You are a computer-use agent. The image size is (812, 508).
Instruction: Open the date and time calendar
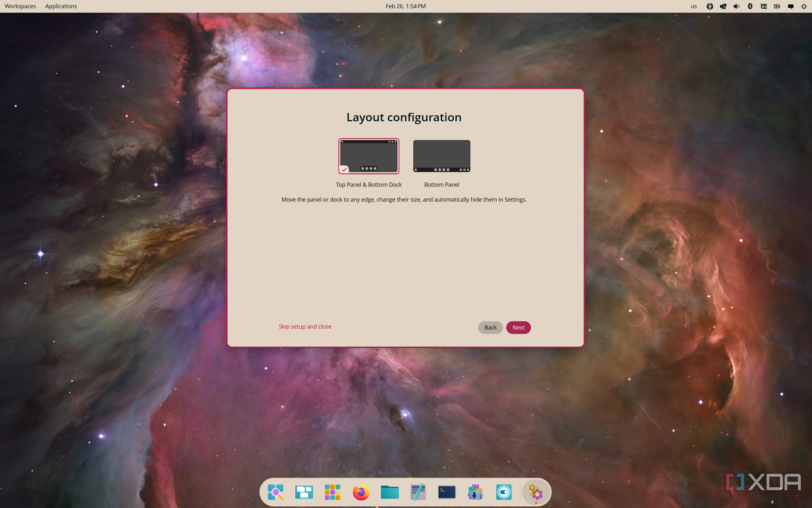pyautogui.click(x=406, y=6)
